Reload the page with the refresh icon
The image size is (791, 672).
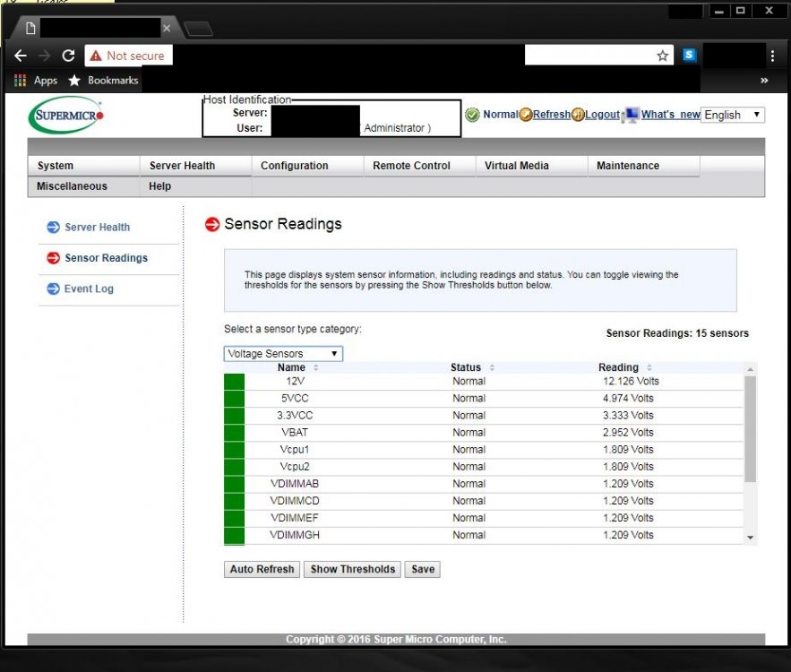click(69, 56)
